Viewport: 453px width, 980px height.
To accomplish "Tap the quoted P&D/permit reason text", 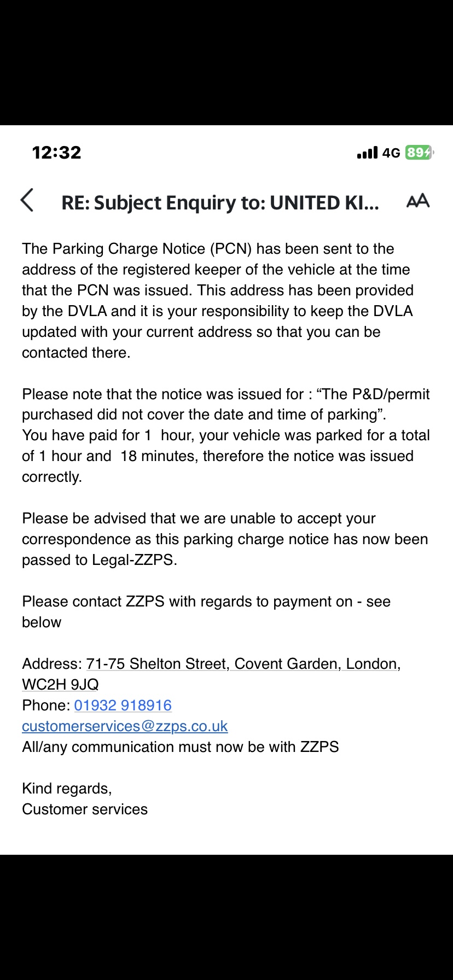I will 225,404.
